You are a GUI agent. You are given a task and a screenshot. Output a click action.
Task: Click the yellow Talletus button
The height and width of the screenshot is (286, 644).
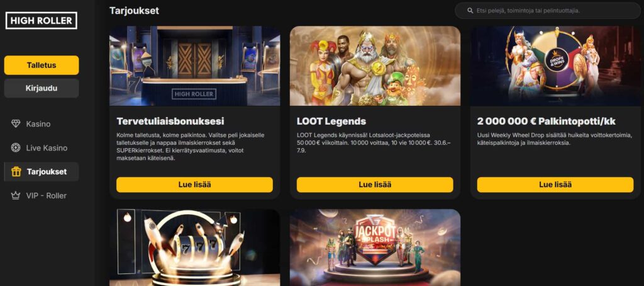pos(42,65)
